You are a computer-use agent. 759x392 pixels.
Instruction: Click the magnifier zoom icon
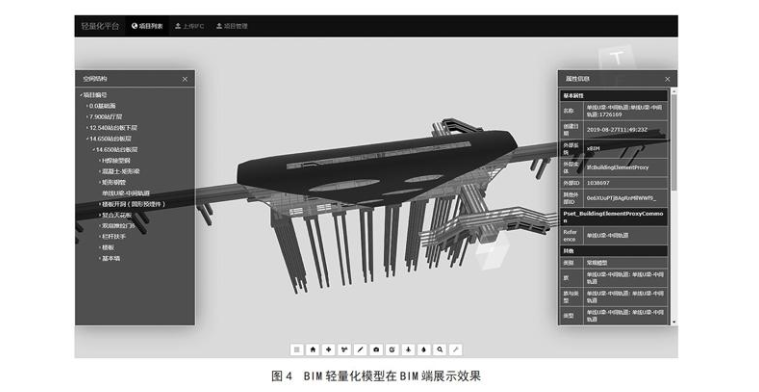click(440, 349)
